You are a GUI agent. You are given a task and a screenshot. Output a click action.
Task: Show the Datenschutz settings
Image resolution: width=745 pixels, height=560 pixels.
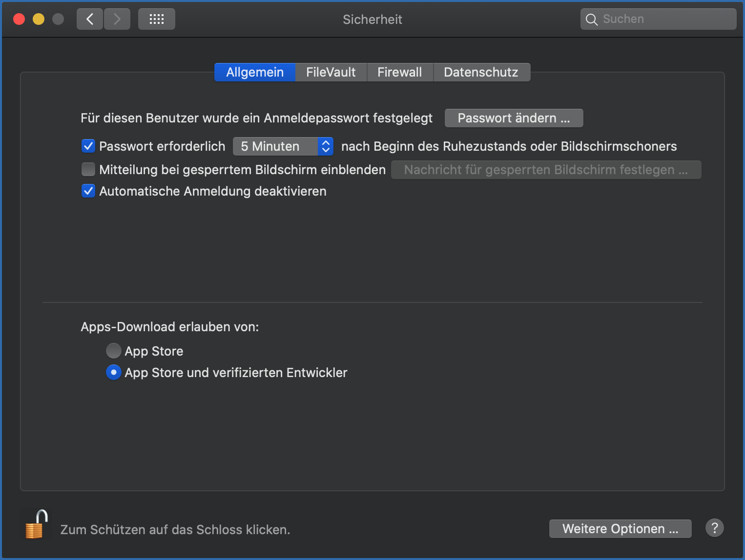[x=481, y=72]
